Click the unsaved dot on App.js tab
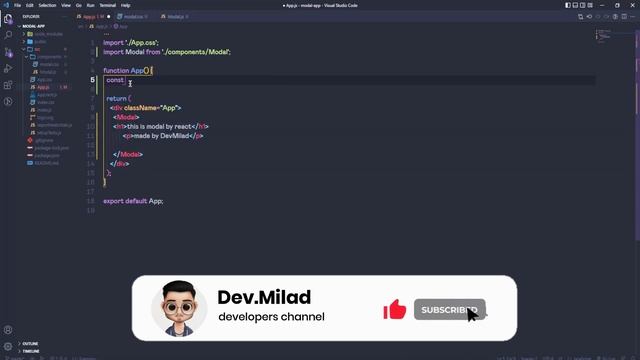Viewport: 640px width, 360px height. coord(109,17)
